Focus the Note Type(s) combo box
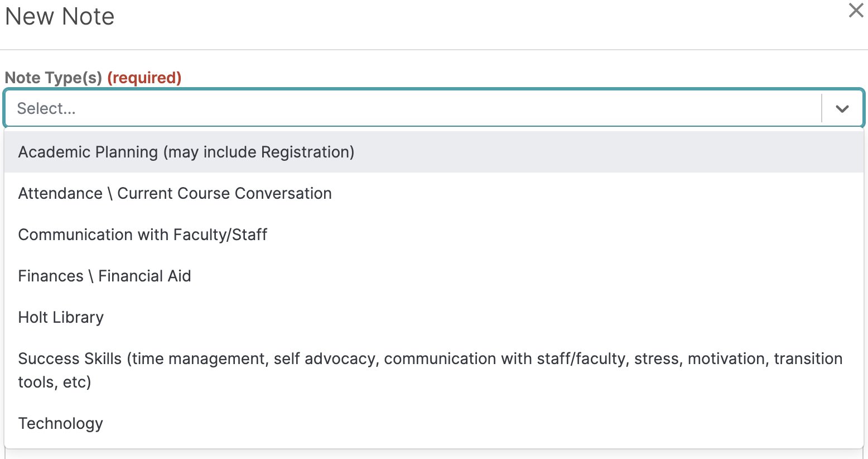 (433, 108)
